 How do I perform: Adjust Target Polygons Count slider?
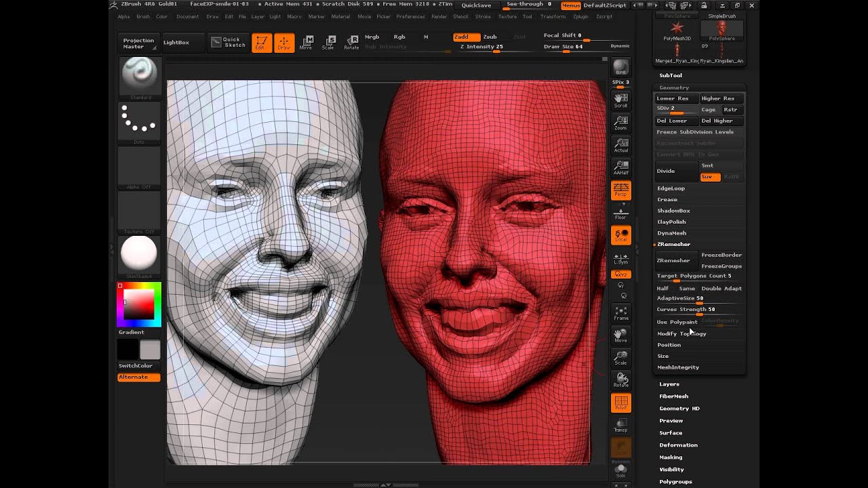(x=699, y=277)
